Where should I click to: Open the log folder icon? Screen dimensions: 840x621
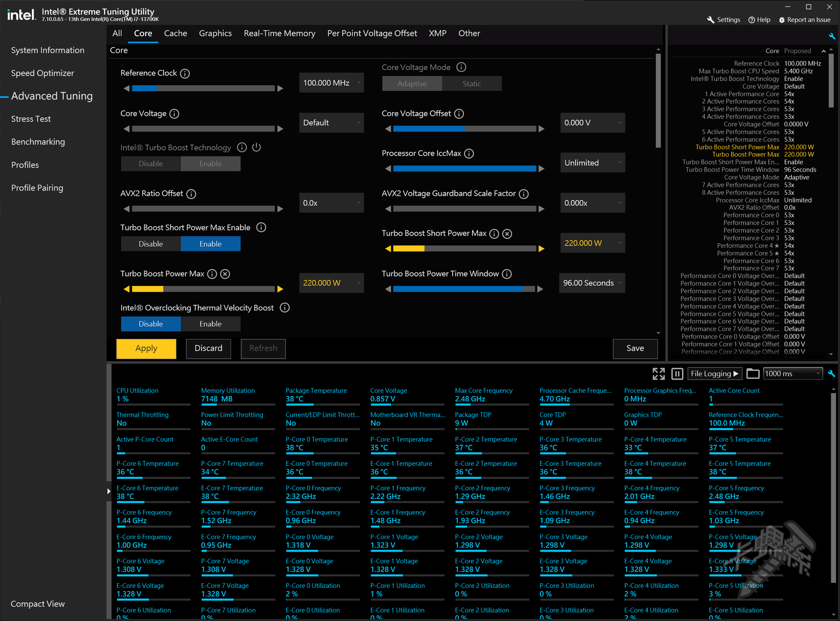coord(752,373)
